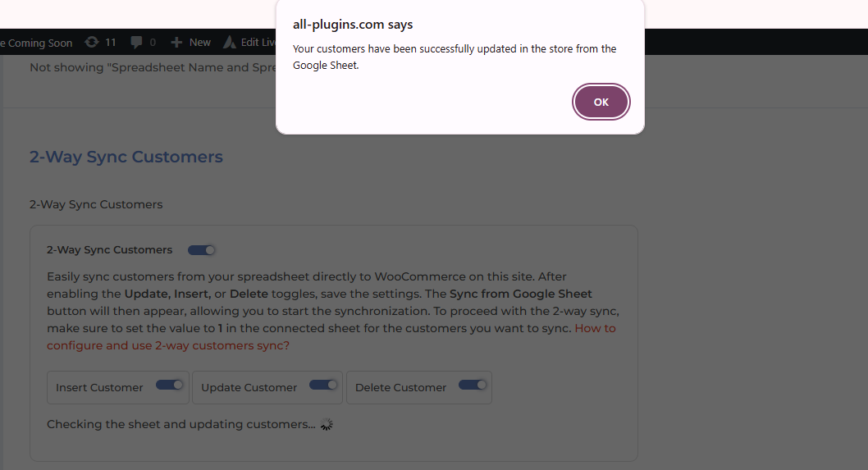Click the Coming Soon admin bar item
The height and width of the screenshot is (470, 868).
38,43
